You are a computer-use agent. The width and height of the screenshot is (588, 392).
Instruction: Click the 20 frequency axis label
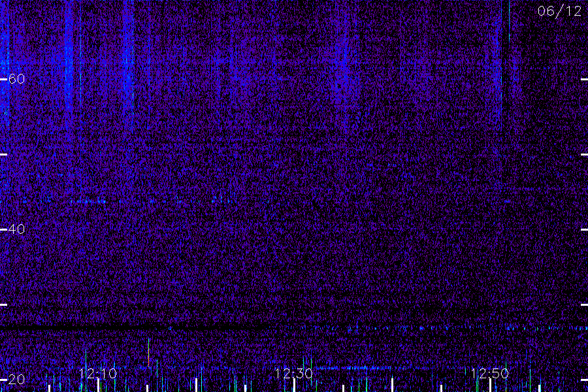coord(16,379)
